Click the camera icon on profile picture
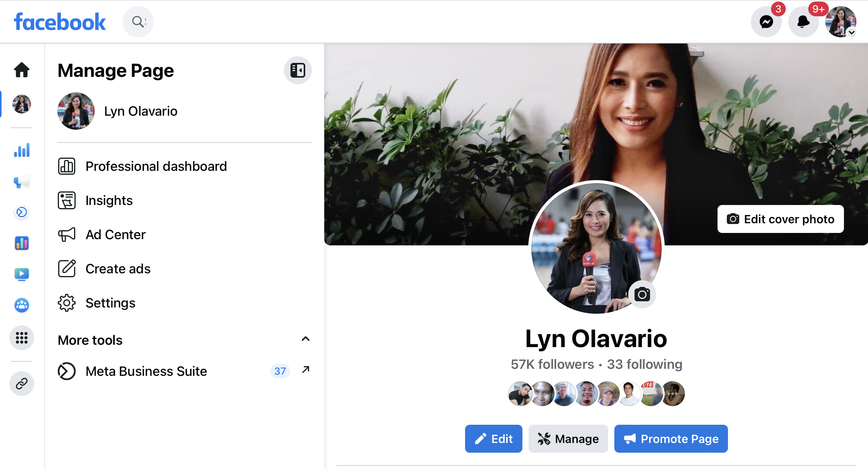Screen dimensions: 868x469 (x=642, y=294)
